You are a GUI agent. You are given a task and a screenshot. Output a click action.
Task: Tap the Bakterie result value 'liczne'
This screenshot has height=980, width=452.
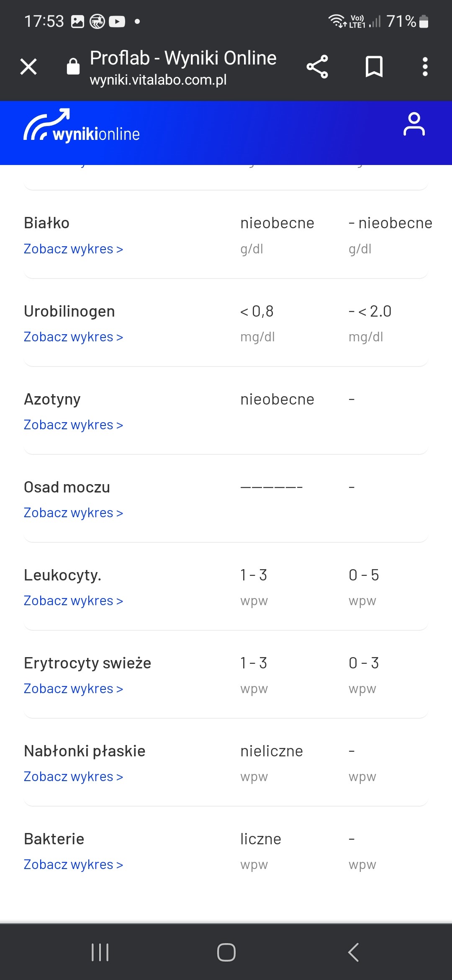[x=261, y=839]
